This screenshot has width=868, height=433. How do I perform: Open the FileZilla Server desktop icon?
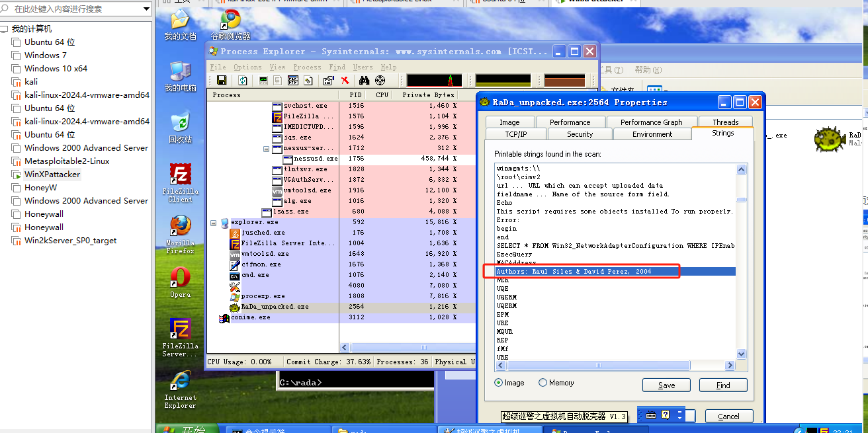pos(180,338)
